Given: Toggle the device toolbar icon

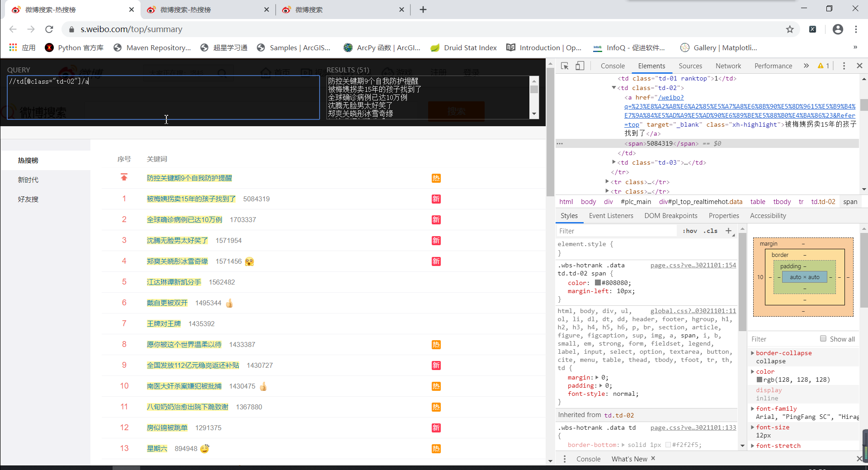Looking at the screenshot, I should 580,66.
